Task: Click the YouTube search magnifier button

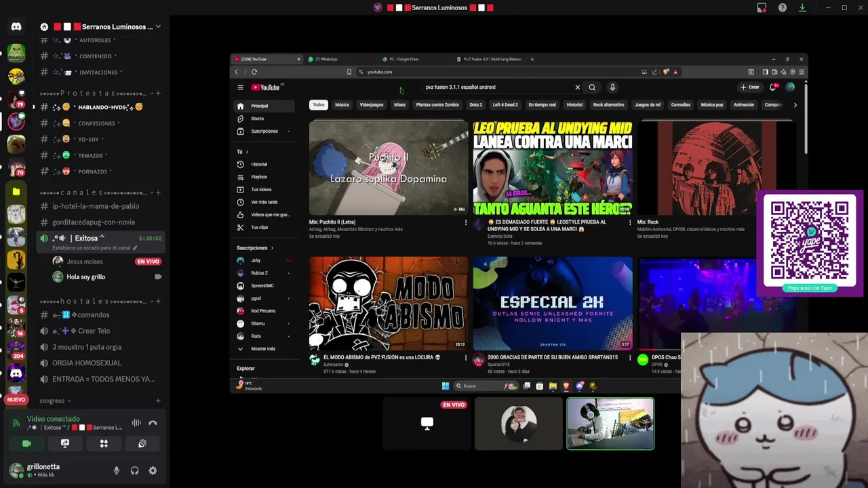Action: [x=592, y=87]
